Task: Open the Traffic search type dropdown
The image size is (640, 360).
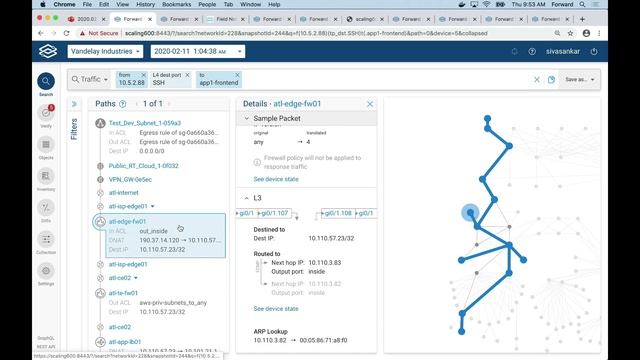Action: [90, 79]
